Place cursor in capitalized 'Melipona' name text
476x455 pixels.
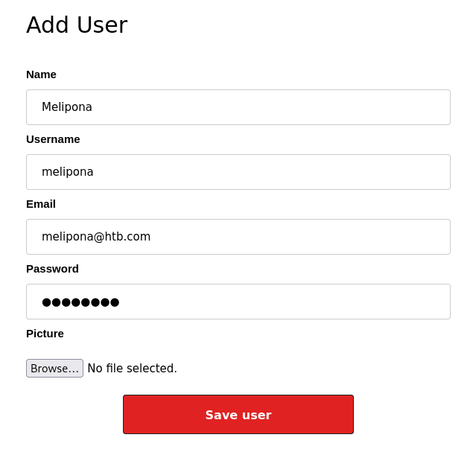(x=67, y=107)
